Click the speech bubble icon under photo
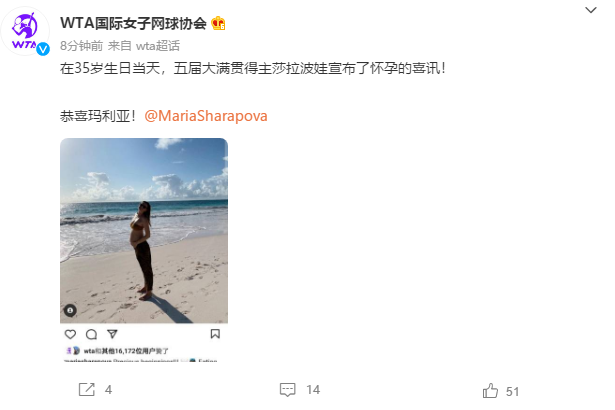The width and height of the screenshot is (615, 410). tap(91, 334)
